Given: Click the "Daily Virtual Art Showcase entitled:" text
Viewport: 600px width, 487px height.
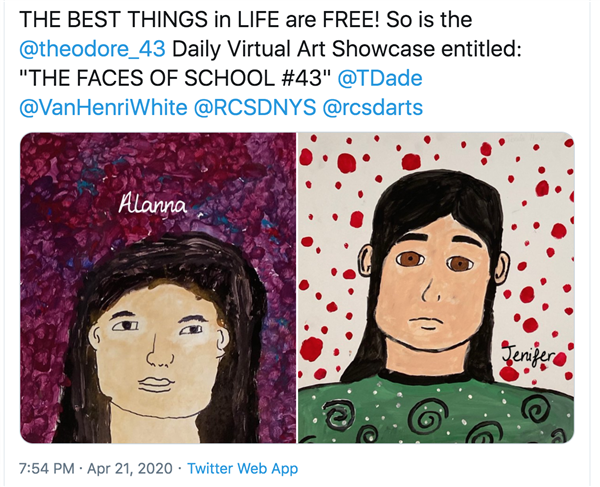Looking at the screenshot, I should click(x=347, y=49).
